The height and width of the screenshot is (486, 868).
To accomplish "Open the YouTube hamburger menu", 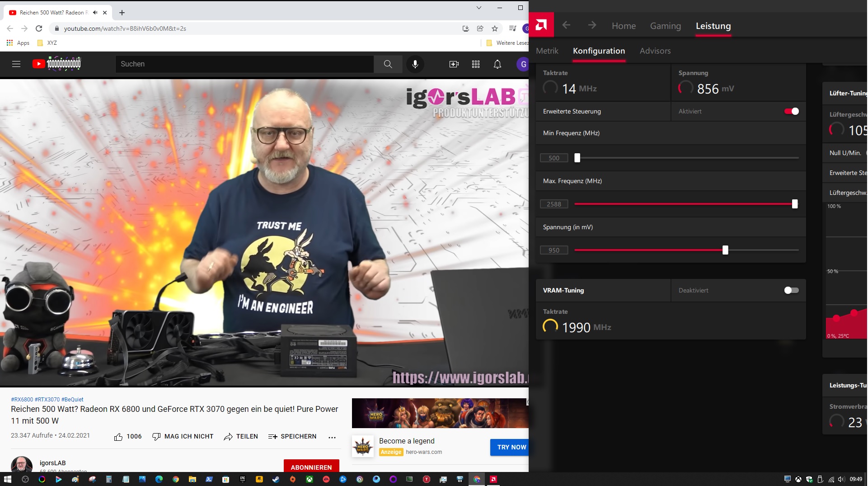I will click(x=16, y=64).
